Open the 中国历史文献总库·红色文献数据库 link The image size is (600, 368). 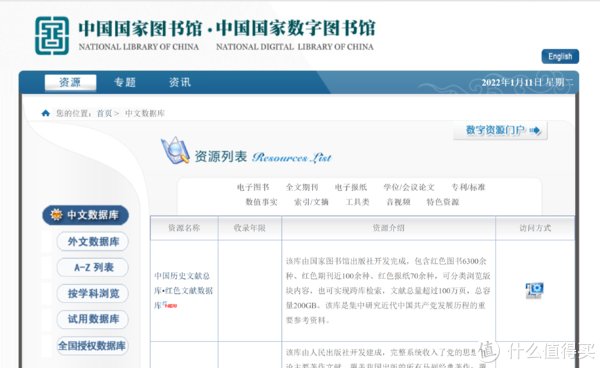[183, 290]
